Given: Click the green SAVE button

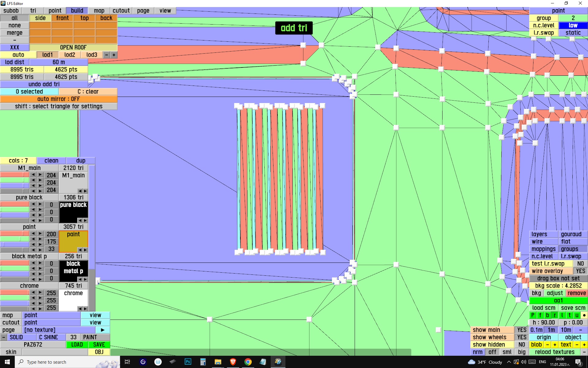Looking at the screenshot, I should (x=99, y=345).
